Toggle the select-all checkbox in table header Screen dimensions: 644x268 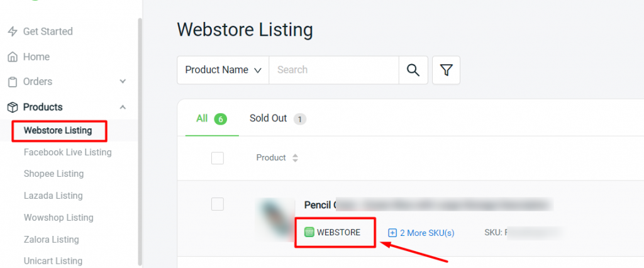(x=217, y=158)
